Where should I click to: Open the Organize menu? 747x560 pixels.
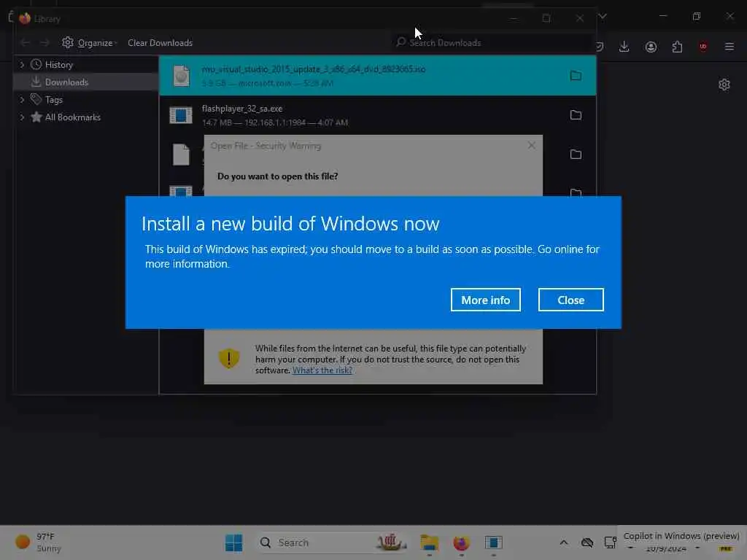point(90,43)
